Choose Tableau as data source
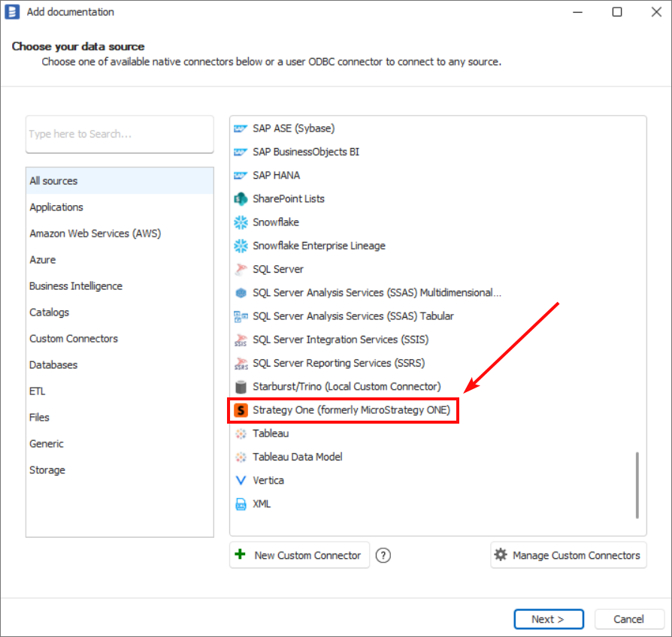 pos(432,434)
